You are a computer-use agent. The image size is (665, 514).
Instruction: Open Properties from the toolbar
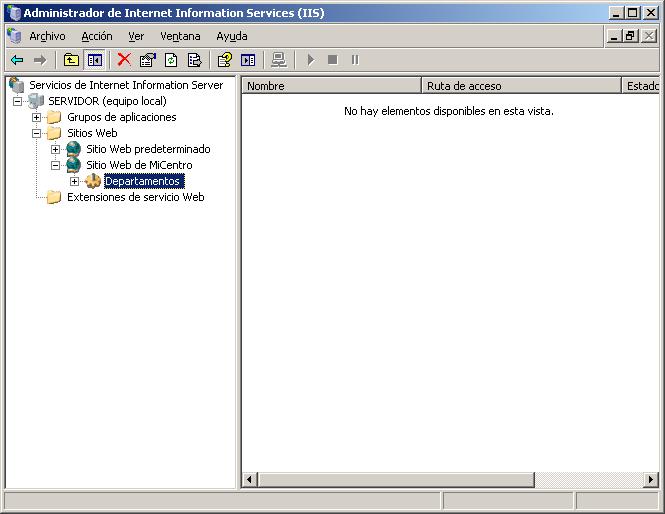point(148,60)
